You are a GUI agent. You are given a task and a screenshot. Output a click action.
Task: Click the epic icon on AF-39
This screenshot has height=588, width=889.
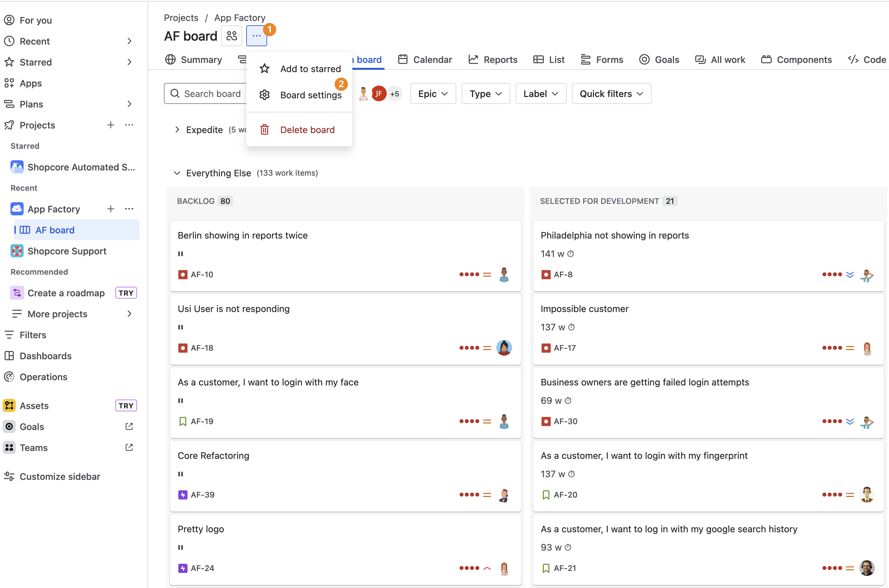pyautogui.click(x=183, y=495)
